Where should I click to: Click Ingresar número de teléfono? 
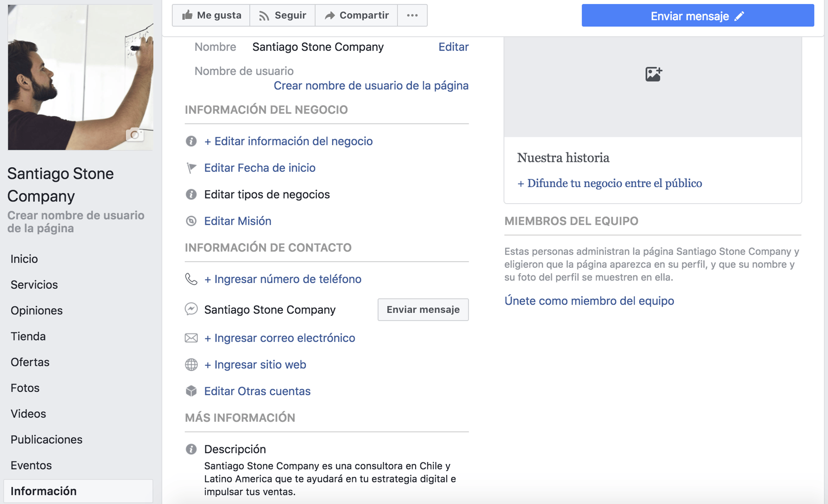[283, 279]
